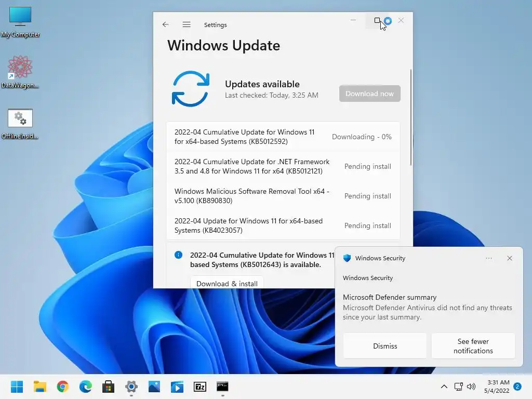The width and height of the screenshot is (532, 399).
Task: Go back using the Settings back arrow
Action: click(x=166, y=24)
